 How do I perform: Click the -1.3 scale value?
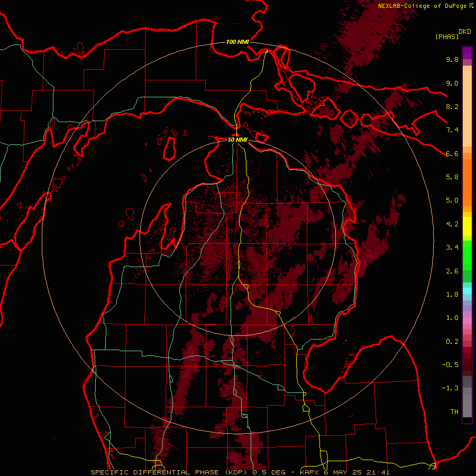tap(450, 388)
